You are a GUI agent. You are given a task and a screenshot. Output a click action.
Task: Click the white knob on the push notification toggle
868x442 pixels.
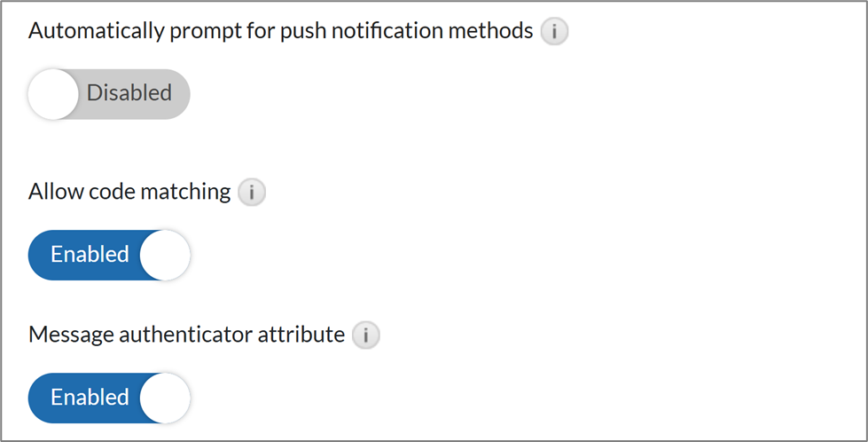tap(53, 93)
